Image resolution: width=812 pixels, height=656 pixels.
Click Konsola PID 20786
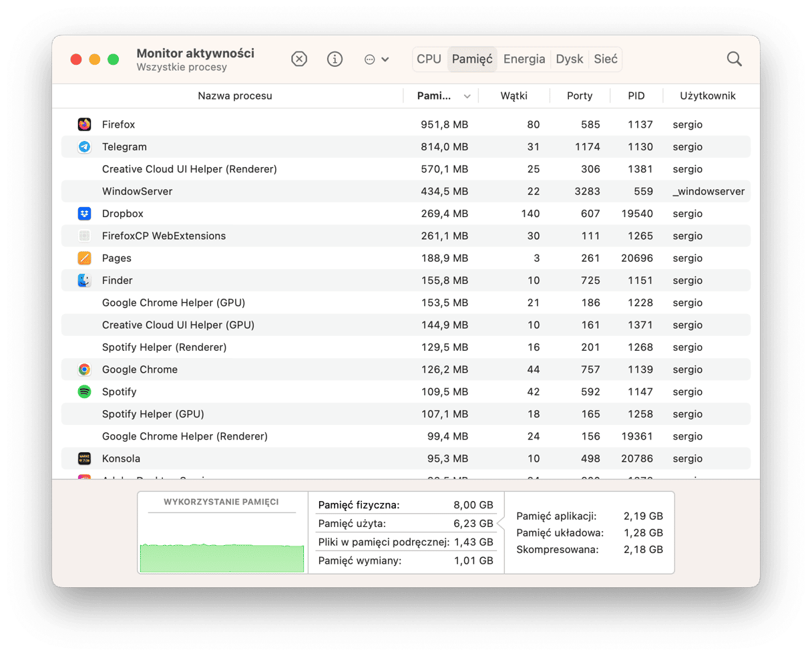636,458
